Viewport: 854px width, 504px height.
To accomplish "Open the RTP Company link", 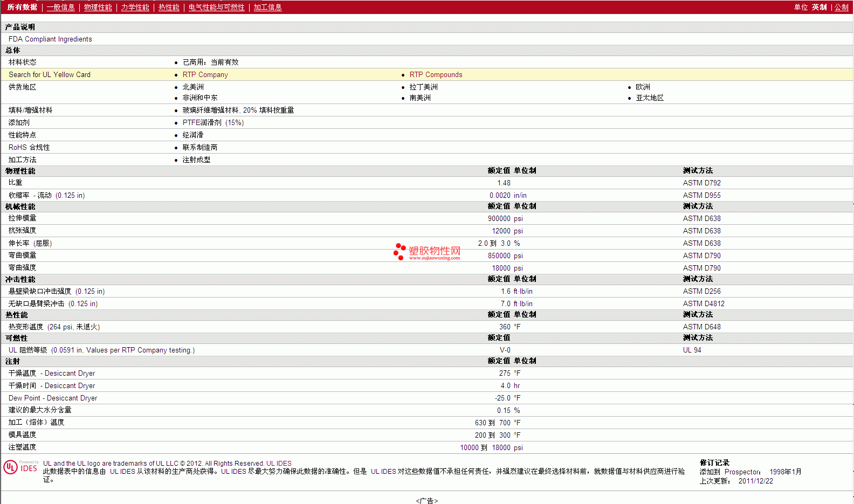I will coord(205,75).
